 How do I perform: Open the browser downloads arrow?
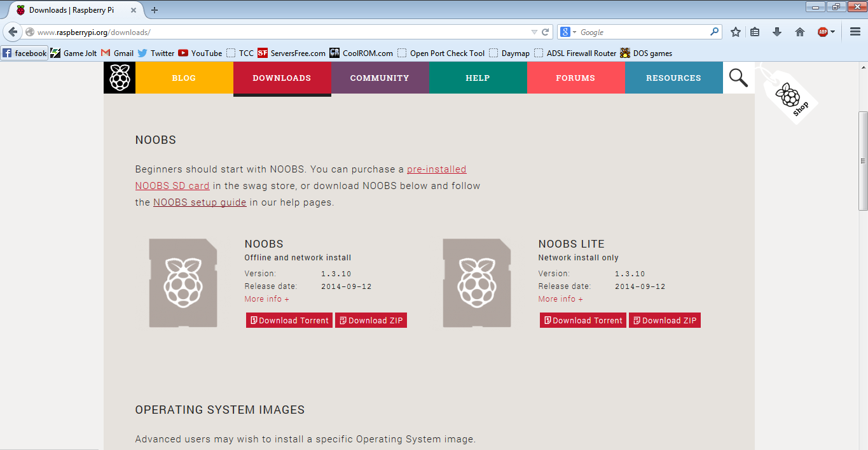tap(776, 31)
